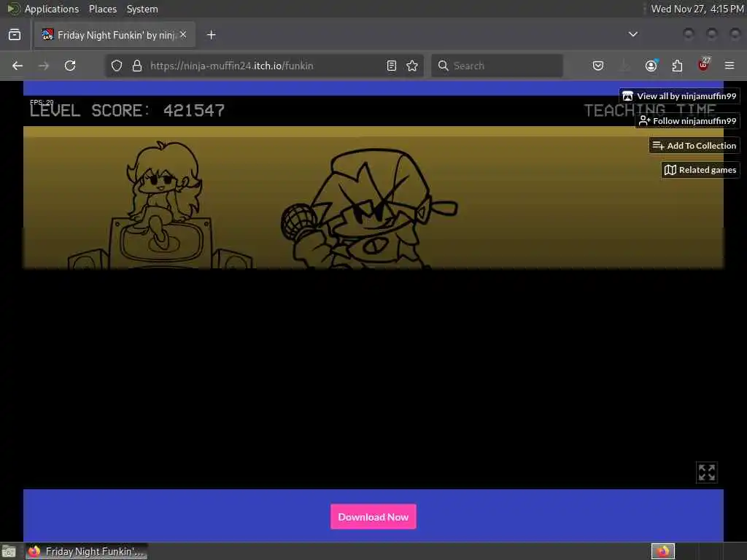Click the Girlfriend on speakers artwork

point(160,206)
